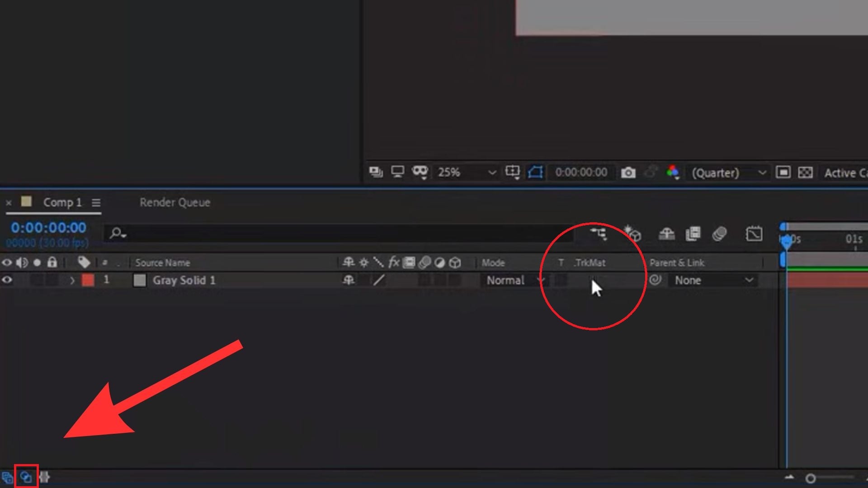Click the Primary Viewer monitor icon

[x=397, y=172]
